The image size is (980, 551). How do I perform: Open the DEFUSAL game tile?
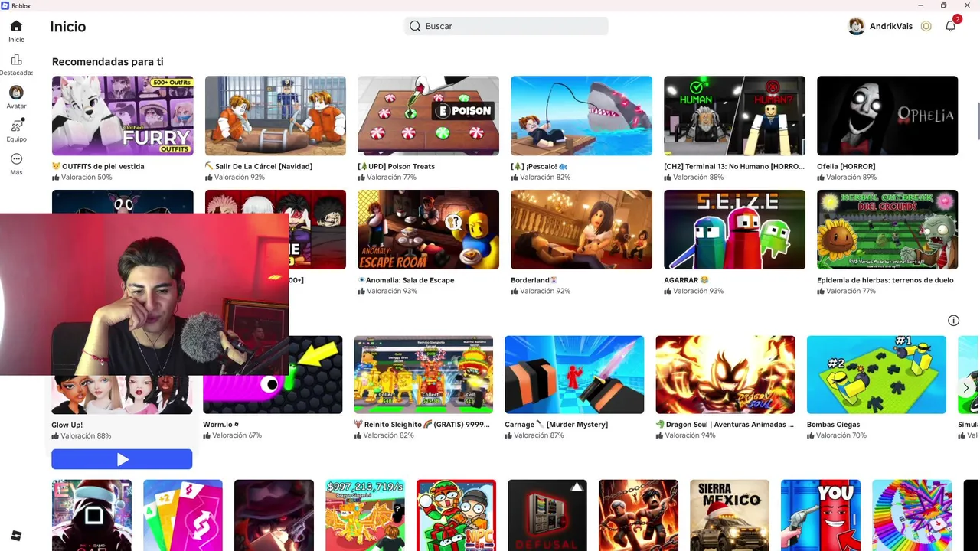pyautogui.click(x=547, y=515)
